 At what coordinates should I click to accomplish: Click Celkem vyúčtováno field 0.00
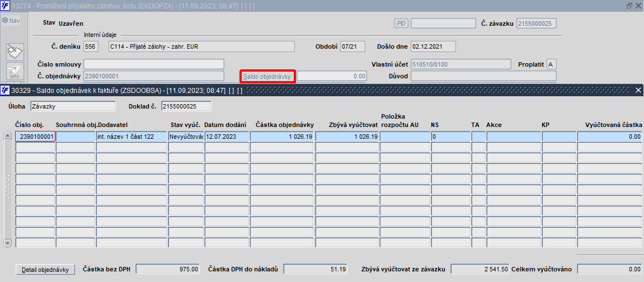tap(609, 269)
